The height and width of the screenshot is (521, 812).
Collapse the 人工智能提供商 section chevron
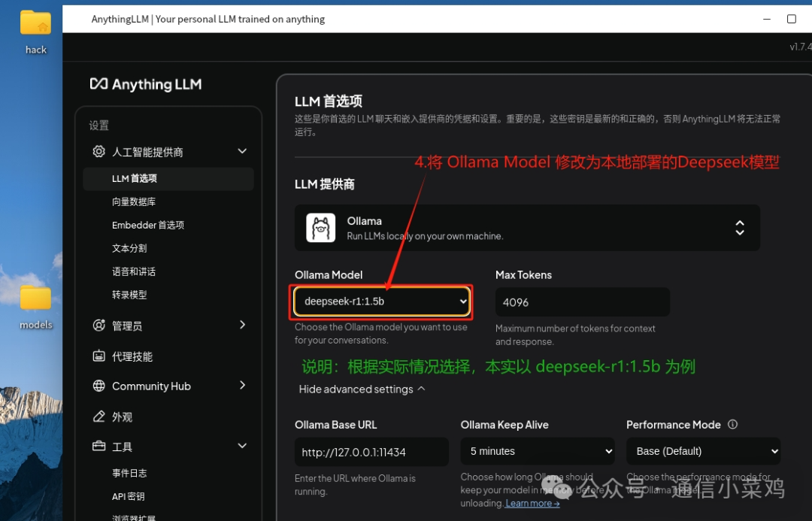point(242,151)
